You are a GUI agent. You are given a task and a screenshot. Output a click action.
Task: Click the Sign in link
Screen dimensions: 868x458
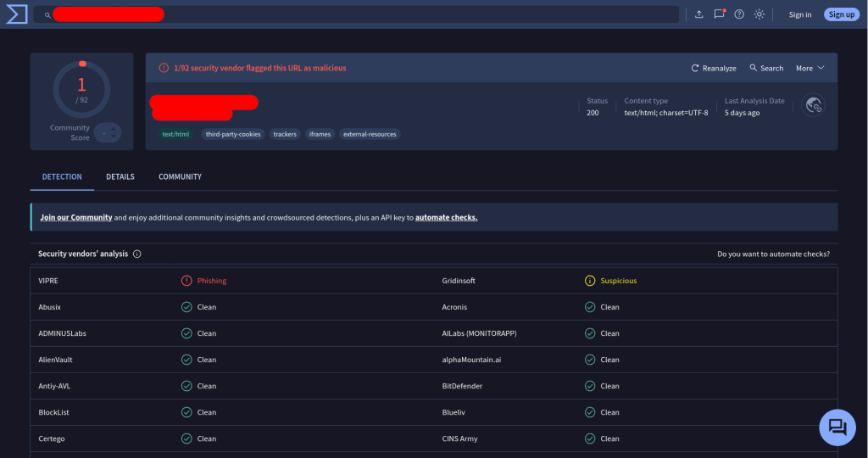800,14
